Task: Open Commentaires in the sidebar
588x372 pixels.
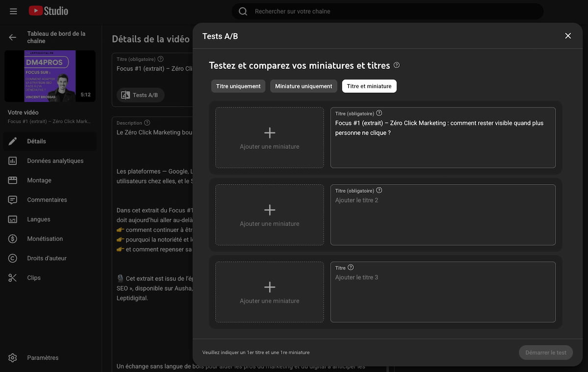Action: 50,200
